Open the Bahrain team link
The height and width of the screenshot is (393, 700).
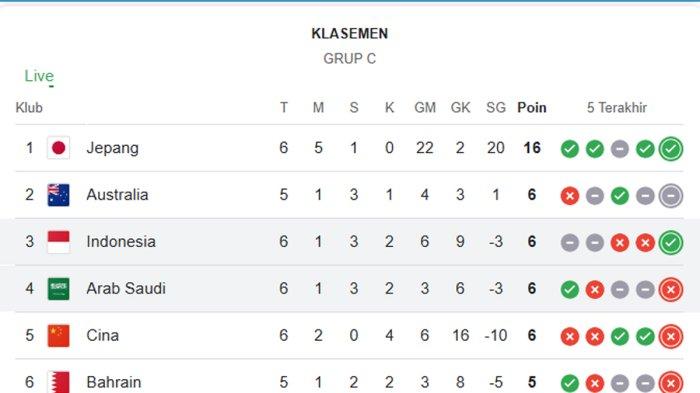pyautogui.click(x=114, y=382)
